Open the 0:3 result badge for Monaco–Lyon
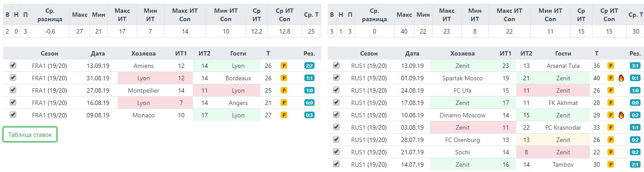The width and height of the screenshot is (644, 172). coord(309,115)
